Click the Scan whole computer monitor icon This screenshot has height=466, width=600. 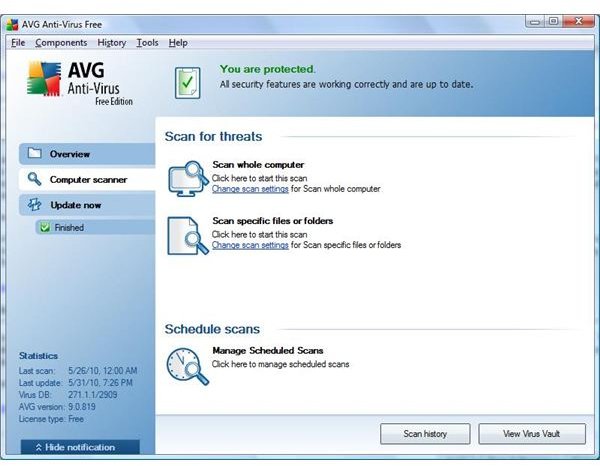click(188, 178)
